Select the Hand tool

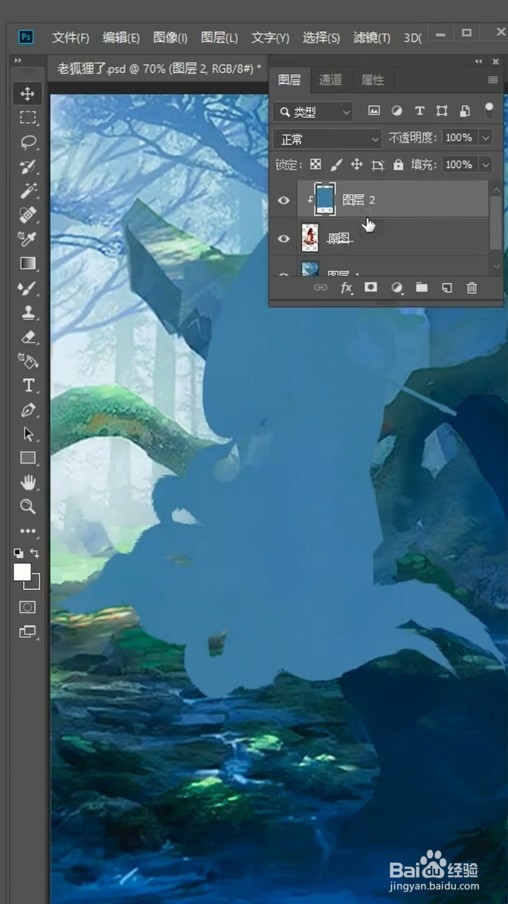pyautogui.click(x=28, y=483)
